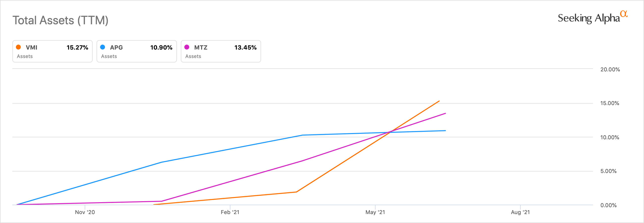
Task: Select the May '21 x-axis label
Action: (x=375, y=212)
